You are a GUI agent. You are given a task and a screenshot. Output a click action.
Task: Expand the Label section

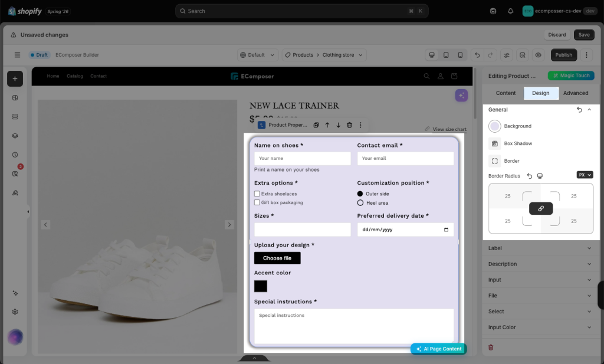pyautogui.click(x=539, y=248)
